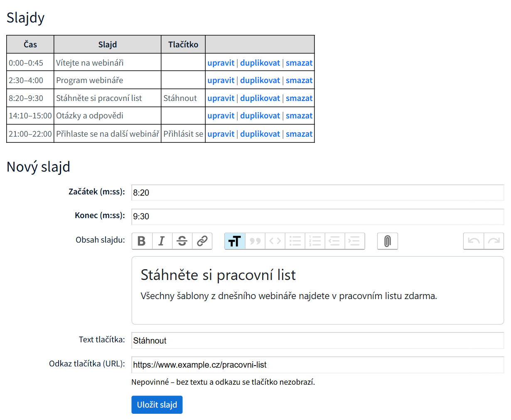Toggle heading text style
The width and height of the screenshot is (511, 420).
235,241
